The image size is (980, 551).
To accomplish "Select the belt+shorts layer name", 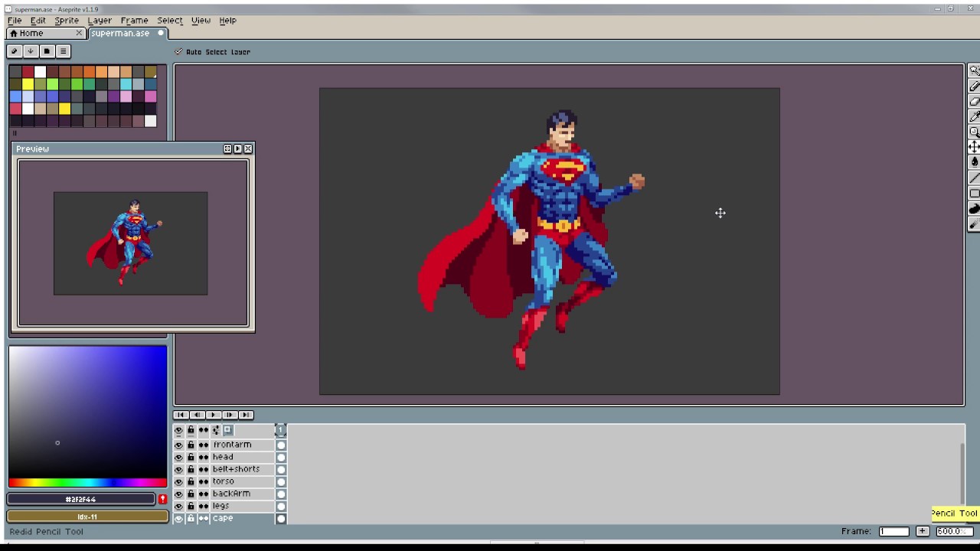I will pyautogui.click(x=236, y=469).
